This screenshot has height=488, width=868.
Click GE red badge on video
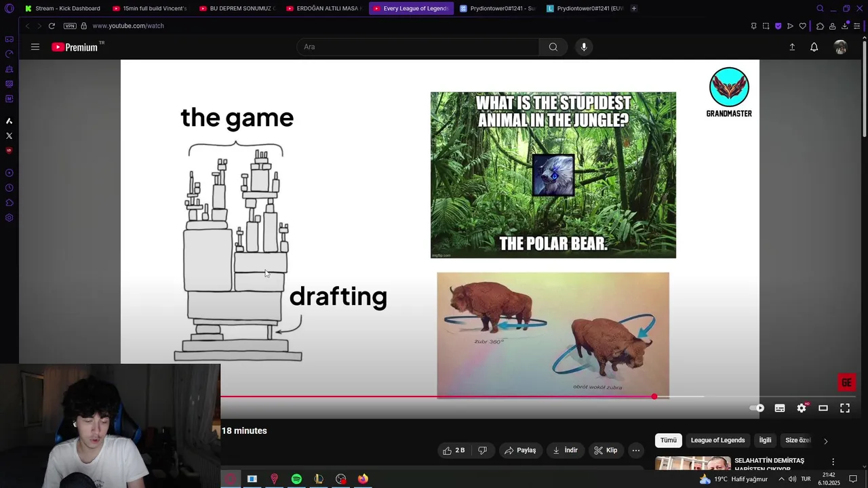(846, 383)
